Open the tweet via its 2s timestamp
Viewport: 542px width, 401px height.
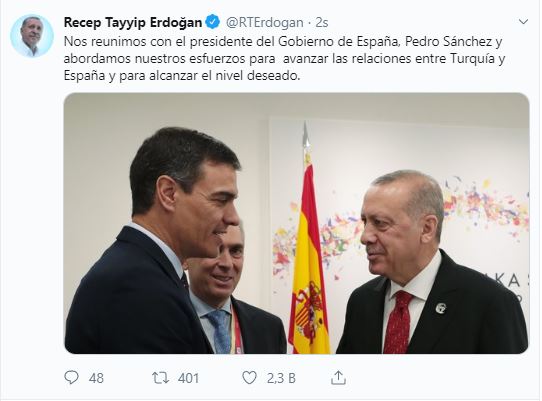tap(322, 23)
